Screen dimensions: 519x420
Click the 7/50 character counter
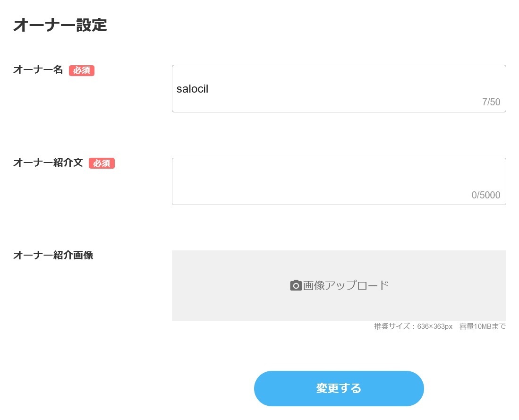491,102
